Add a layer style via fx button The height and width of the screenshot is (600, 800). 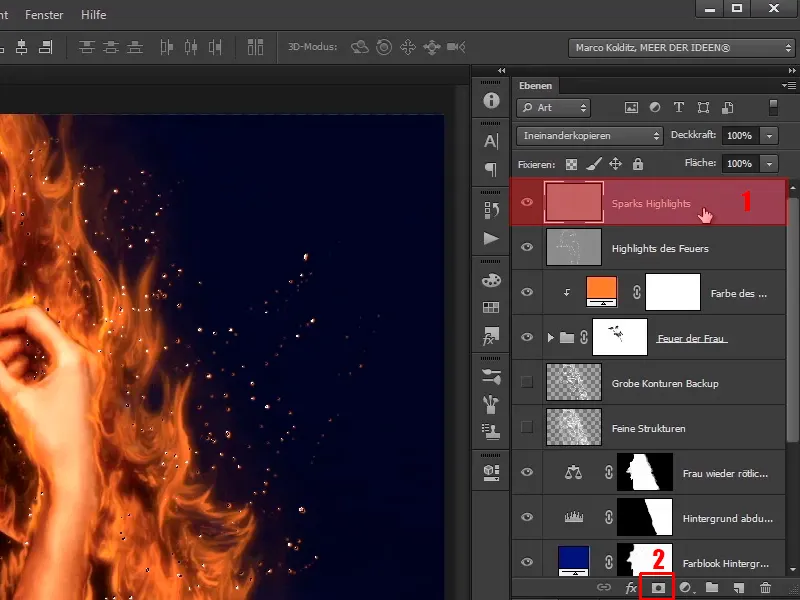(x=631, y=588)
